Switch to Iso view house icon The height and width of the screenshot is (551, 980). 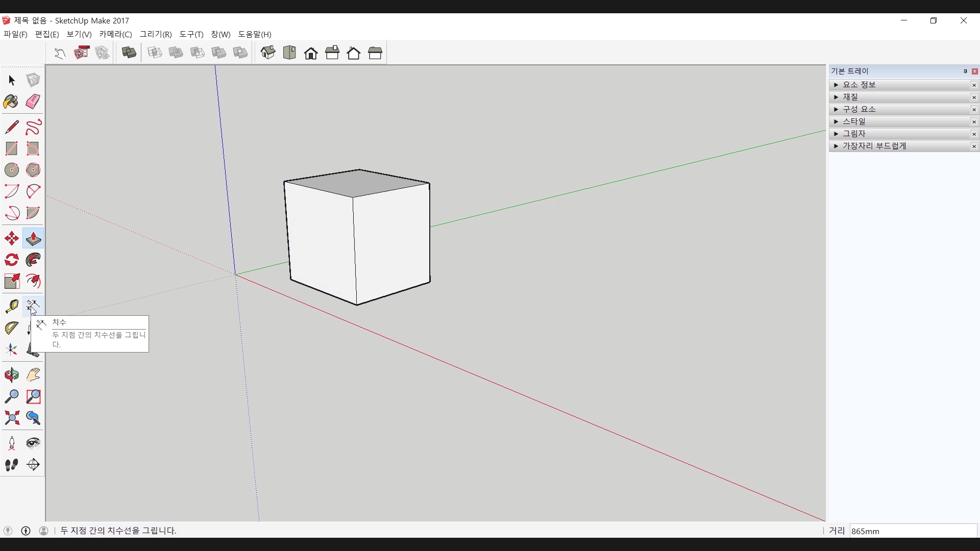[x=268, y=53]
